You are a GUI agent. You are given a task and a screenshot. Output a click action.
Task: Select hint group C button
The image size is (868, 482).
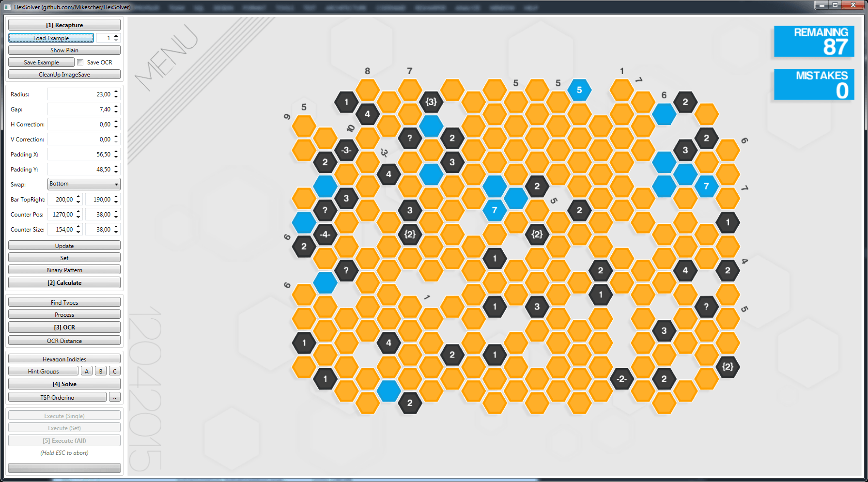point(115,371)
